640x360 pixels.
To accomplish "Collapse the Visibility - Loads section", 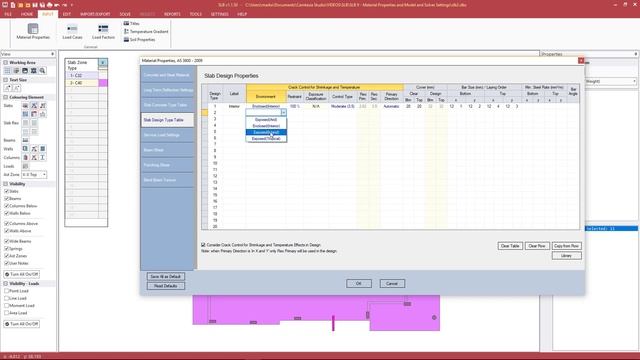I will click(6, 283).
